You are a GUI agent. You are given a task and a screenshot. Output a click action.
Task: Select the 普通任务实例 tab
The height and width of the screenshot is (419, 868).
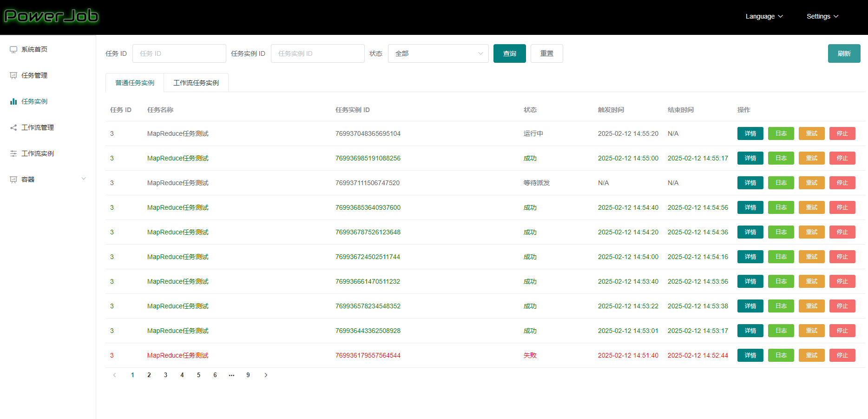[135, 83]
